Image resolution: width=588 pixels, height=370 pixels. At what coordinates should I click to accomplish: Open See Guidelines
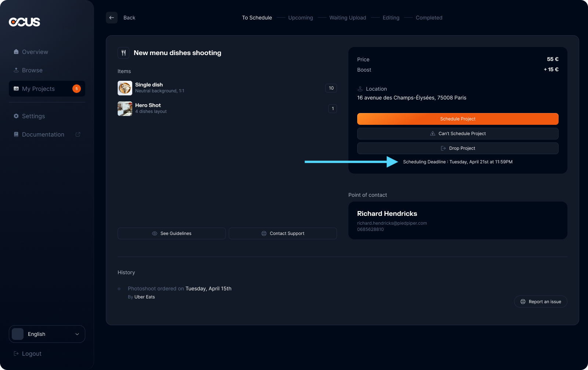point(172,233)
